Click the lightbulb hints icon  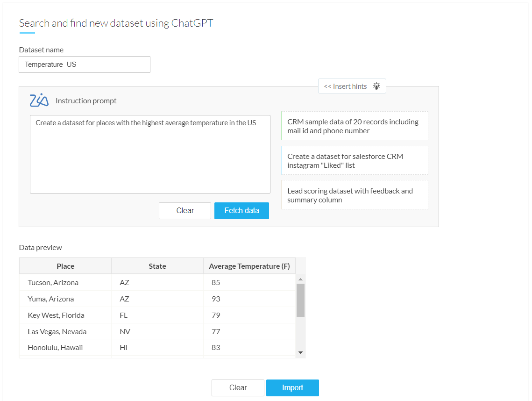point(376,86)
